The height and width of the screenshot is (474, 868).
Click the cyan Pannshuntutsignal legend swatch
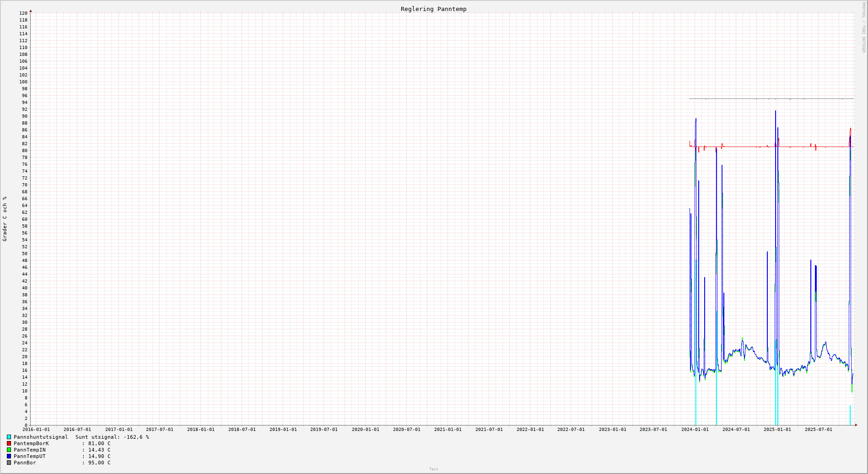(9, 437)
